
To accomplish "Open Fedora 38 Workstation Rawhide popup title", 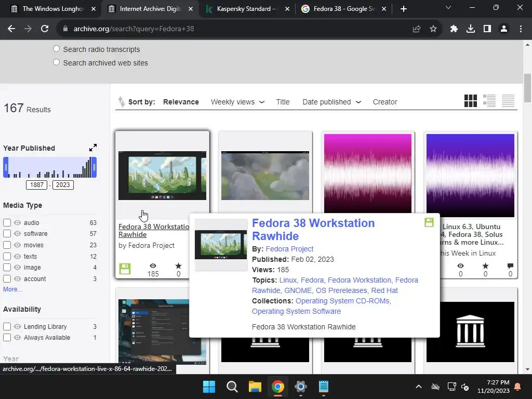I will pyautogui.click(x=313, y=229).
